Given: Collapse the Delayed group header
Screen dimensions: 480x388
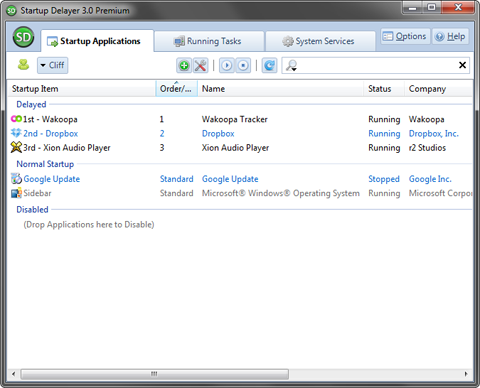Looking at the screenshot, I should pyautogui.click(x=31, y=104).
